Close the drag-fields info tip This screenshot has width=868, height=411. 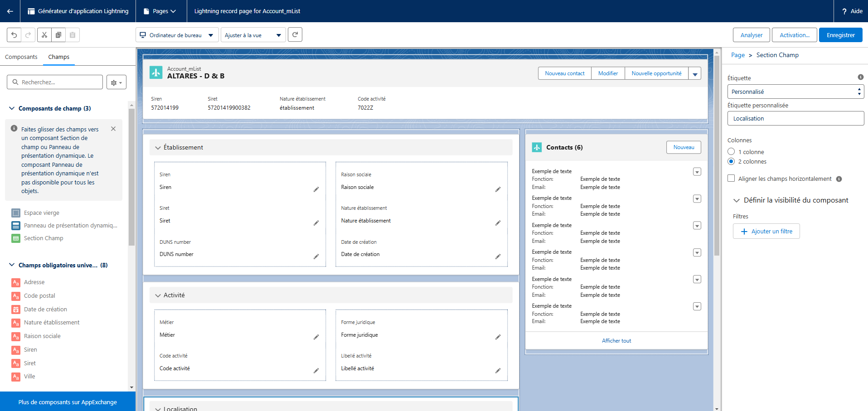click(x=113, y=129)
